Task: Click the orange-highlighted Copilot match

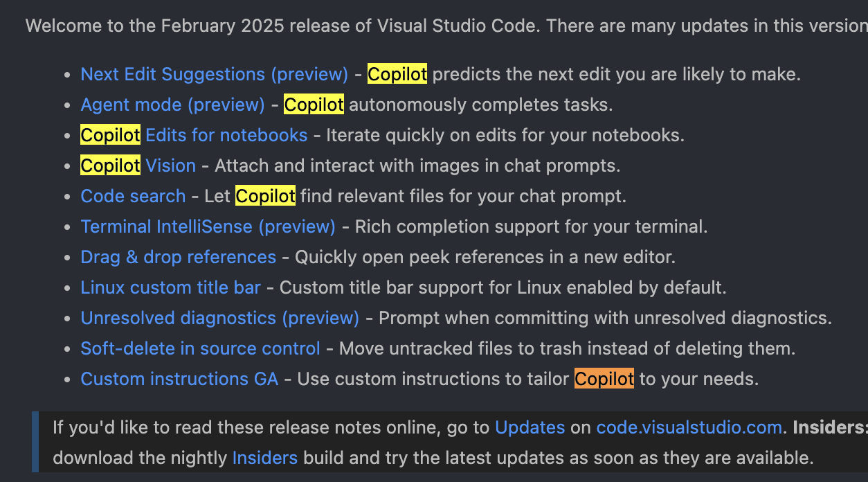Action: coord(604,379)
